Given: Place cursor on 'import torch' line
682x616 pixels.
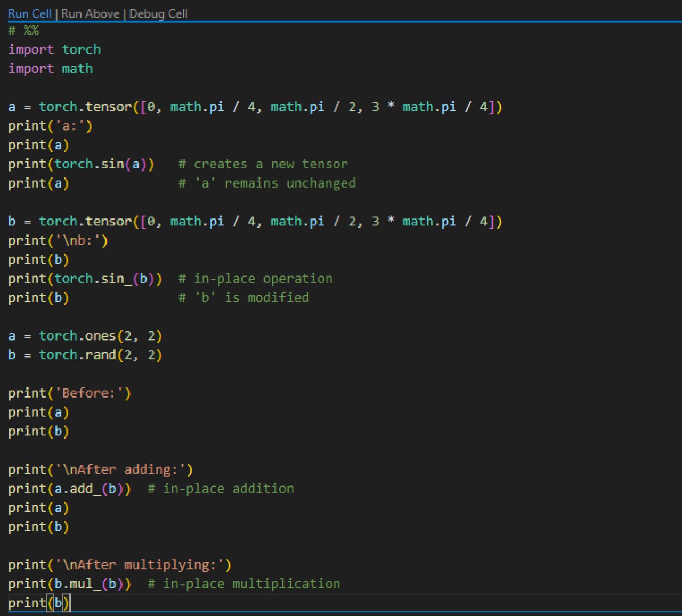Looking at the screenshot, I should tap(54, 50).
